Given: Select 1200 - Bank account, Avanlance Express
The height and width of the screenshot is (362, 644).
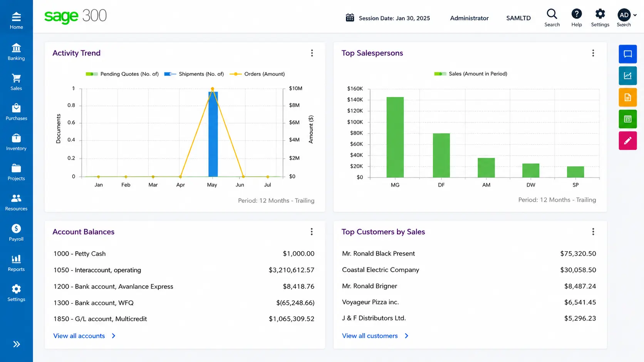Looking at the screenshot, I should [184, 286].
